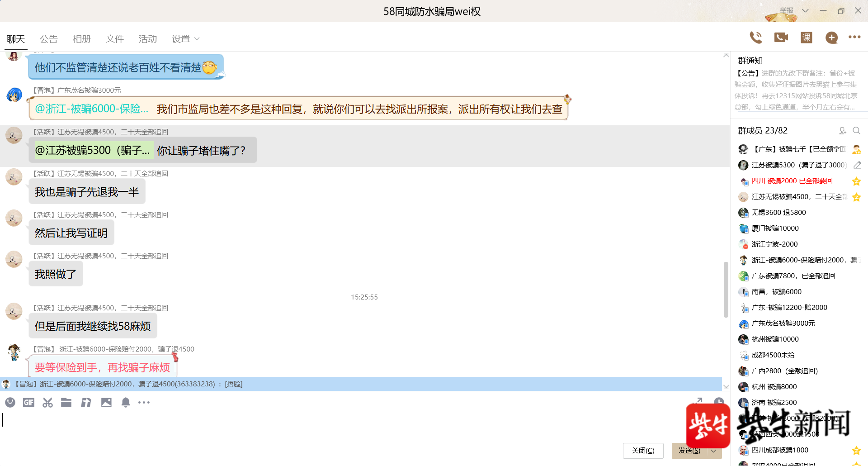868x466 pixels.
Task: Click message 然后让我写证明
Action: [x=71, y=233]
